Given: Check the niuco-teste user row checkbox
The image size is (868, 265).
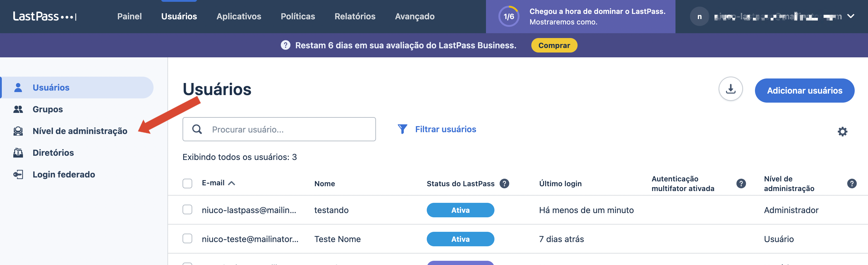Looking at the screenshot, I should point(187,238).
